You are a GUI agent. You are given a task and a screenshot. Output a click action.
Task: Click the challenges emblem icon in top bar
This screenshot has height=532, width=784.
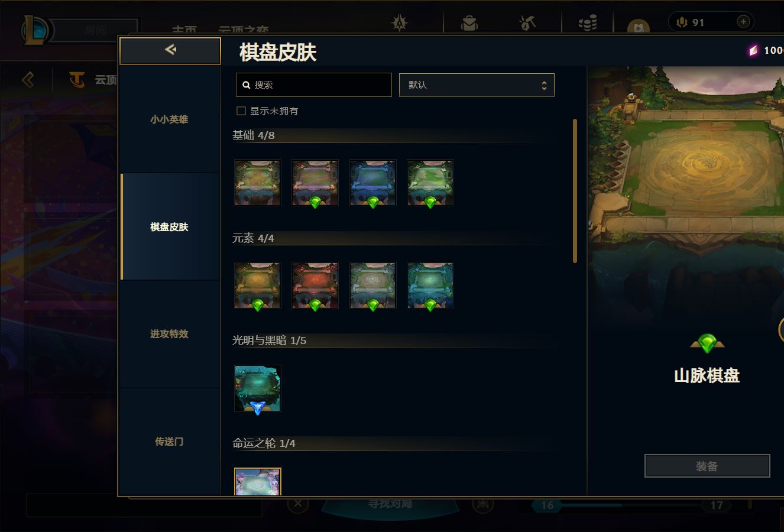click(400, 23)
